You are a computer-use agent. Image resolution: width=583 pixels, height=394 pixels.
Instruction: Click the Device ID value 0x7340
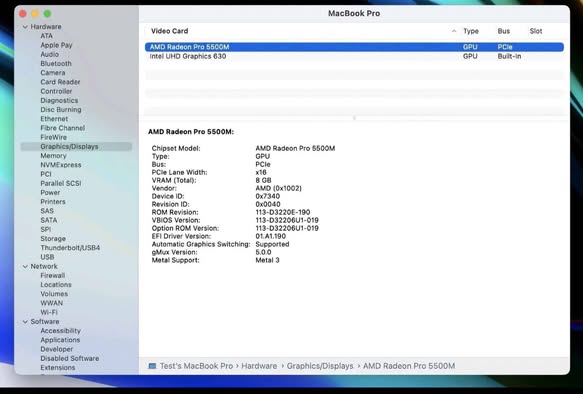tap(268, 196)
